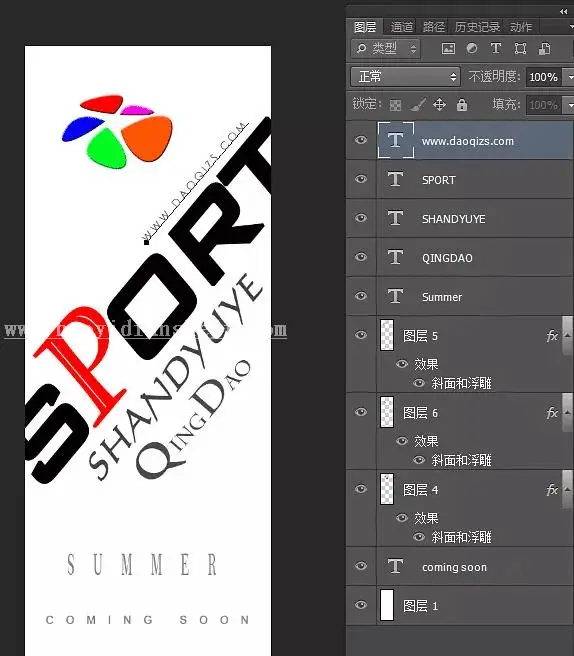
Task: Toggle 效果 visibility under 图层 6
Action: pyautogui.click(x=402, y=441)
